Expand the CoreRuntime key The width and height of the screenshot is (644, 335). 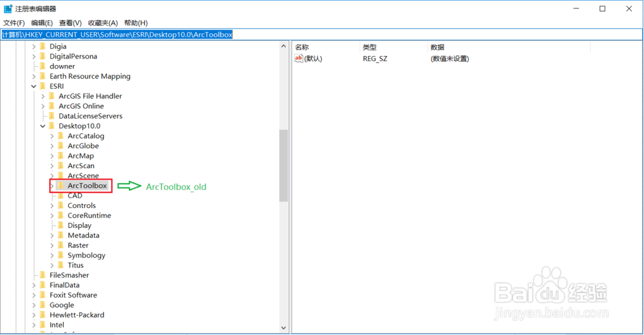pyautogui.click(x=52, y=215)
